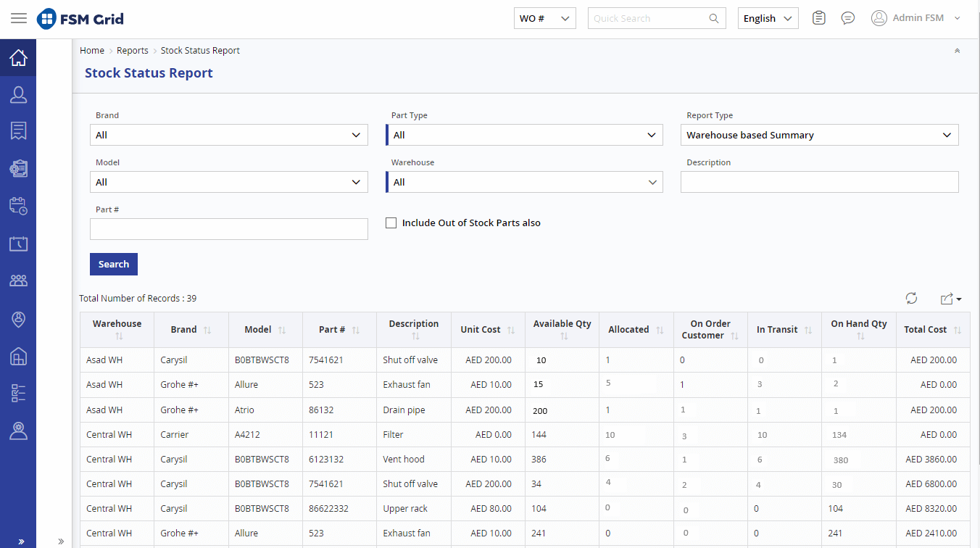Open the calendar icon in the sidebar
This screenshot has width=980, height=548.
pos(18,244)
